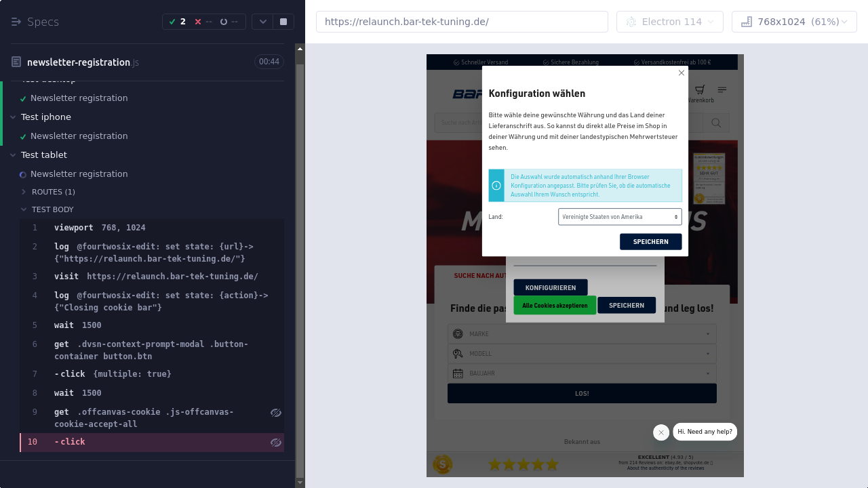
Task: Expand the ROUTES (1) section
Action: point(24,192)
